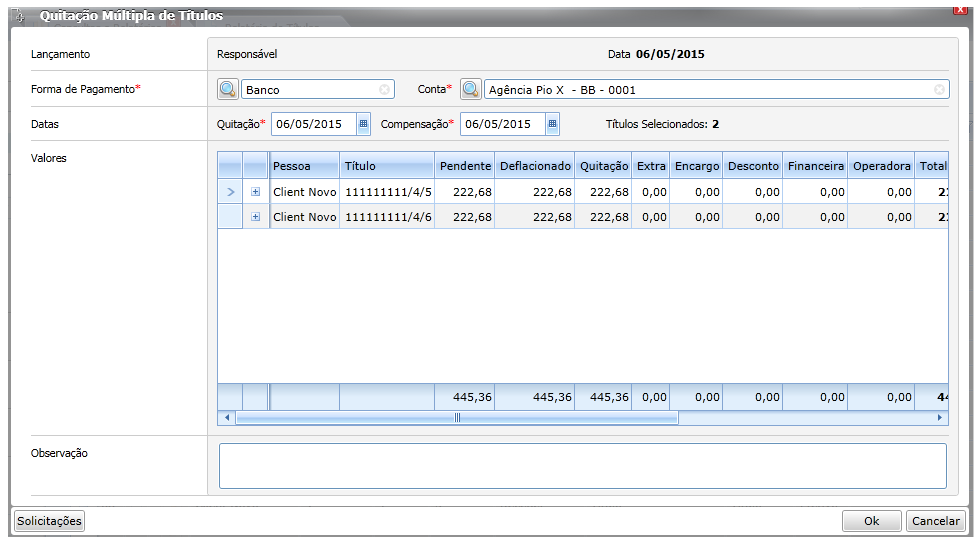Viewport: 976px width, 540px height.
Task: Select row indicator arrow of first título
Action: coord(230,192)
